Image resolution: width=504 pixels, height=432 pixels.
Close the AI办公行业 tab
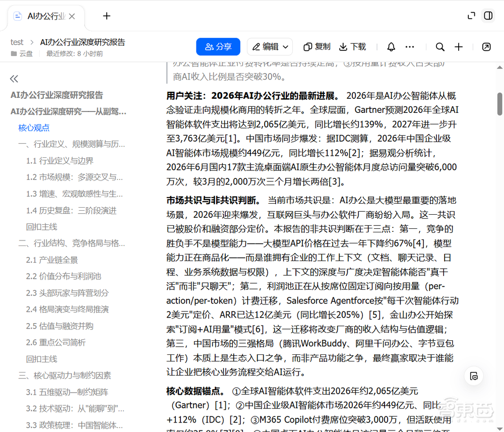72,16
